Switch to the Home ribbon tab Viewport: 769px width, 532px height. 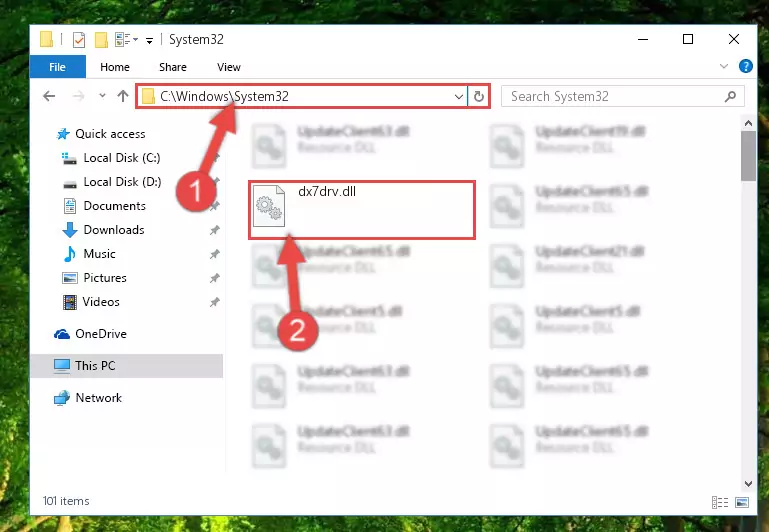pos(115,67)
